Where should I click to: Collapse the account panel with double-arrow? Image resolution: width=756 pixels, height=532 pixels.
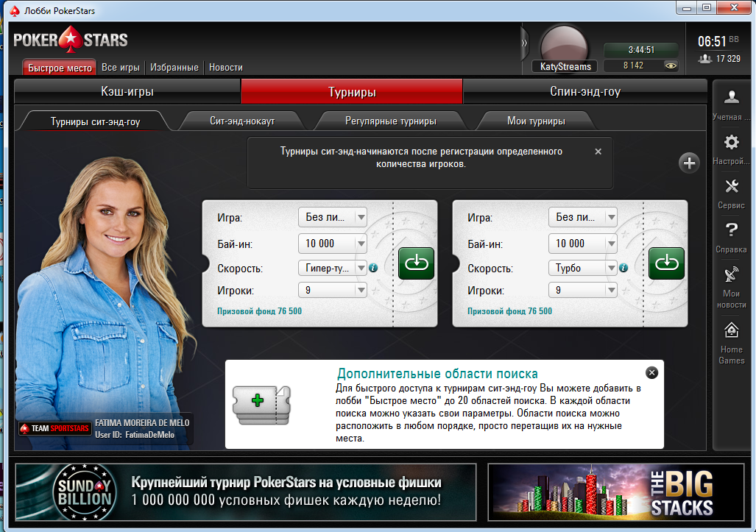click(524, 43)
